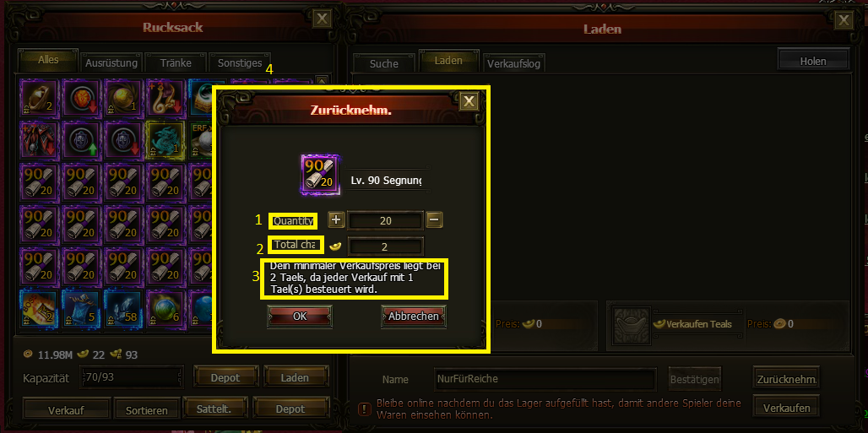Switch to the Ausrüstung tab
Image resolution: width=868 pixels, height=433 pixels.
(x=111, y=62)
